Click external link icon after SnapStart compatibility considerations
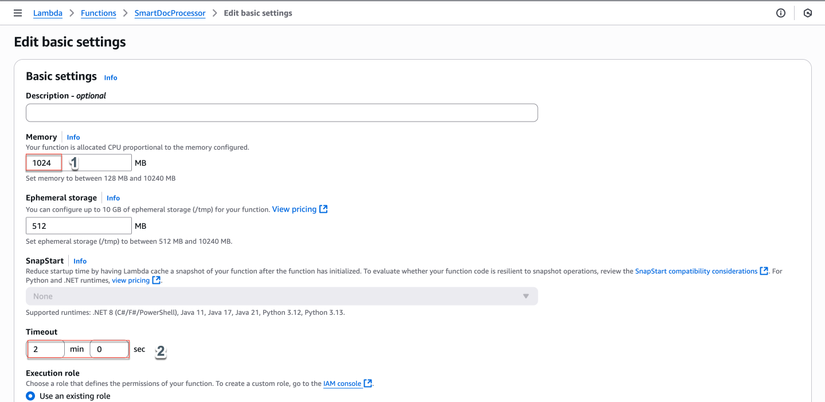 click(x=764, y=271)
